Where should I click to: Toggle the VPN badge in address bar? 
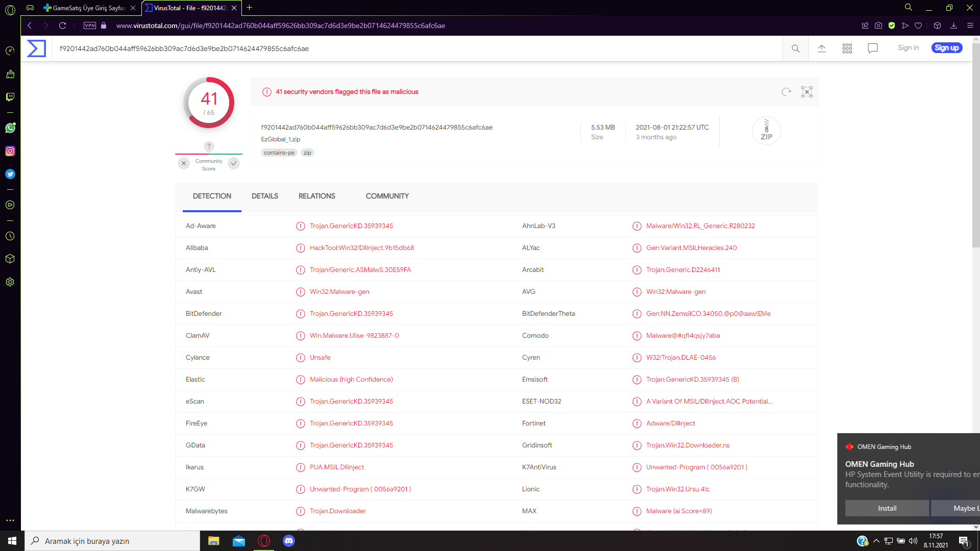pos(90,26)
